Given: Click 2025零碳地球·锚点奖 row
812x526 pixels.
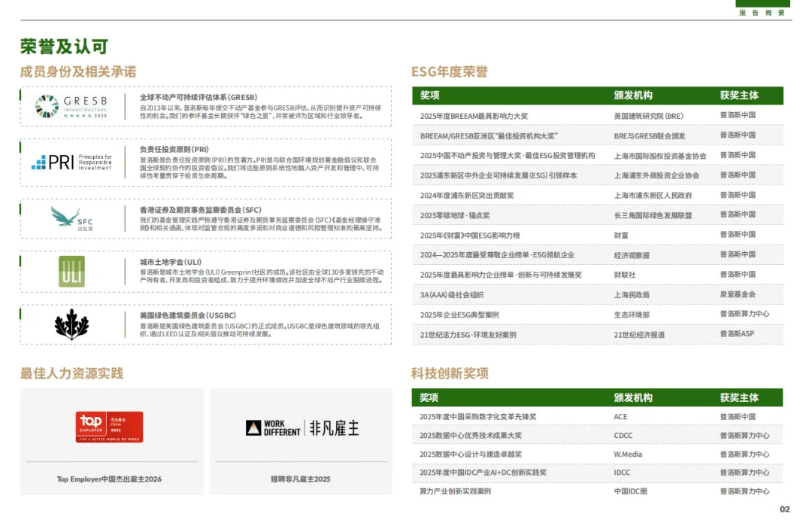Looking at the screenshot, I should 598,215.
